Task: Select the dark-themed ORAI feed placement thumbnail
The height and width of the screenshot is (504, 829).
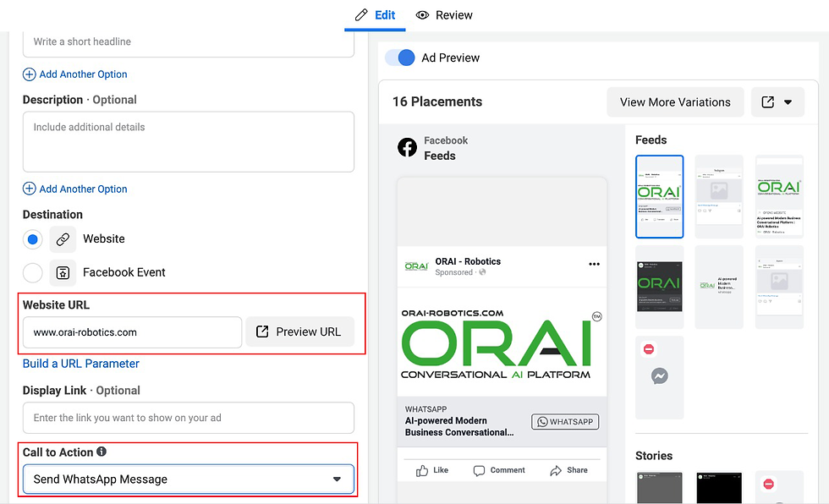Action: point(659,287)
